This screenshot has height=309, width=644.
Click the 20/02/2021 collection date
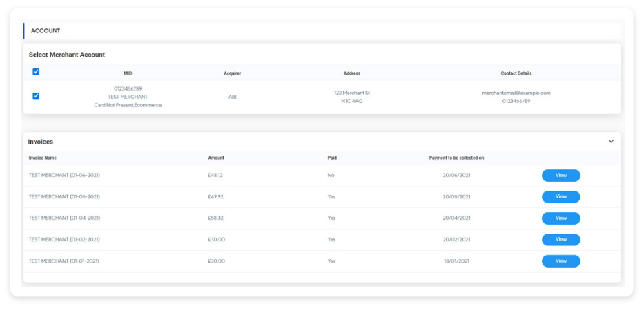pos(456,239)
